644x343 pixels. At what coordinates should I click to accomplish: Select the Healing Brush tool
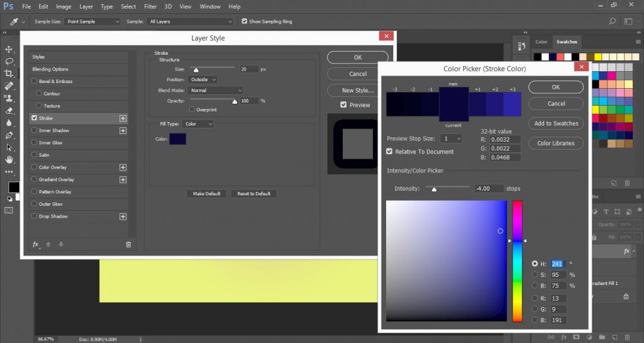click(9, 86)
